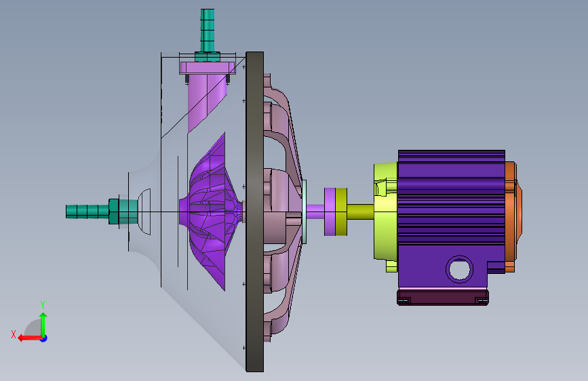588x381 pixels.
Task: Click the X label on the axis triad
Action: [14, 334]
